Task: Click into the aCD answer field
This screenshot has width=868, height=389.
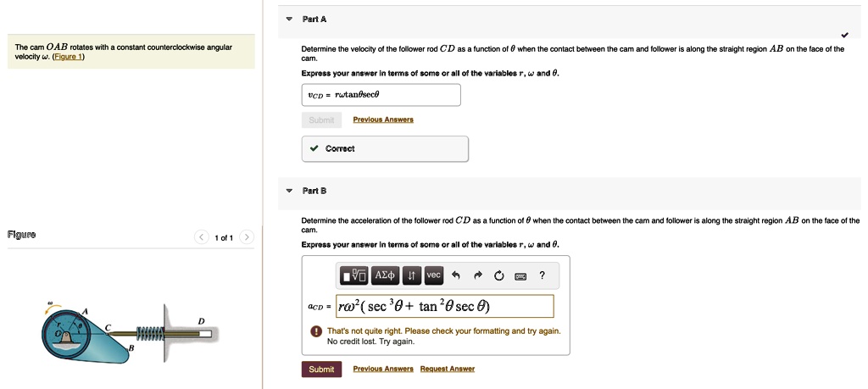Action: click(x=445, y=306)
